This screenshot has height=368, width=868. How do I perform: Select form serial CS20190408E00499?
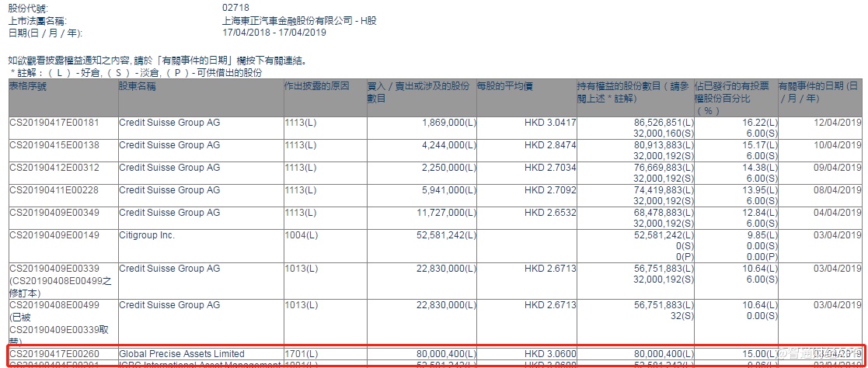(x=54, y=305)
